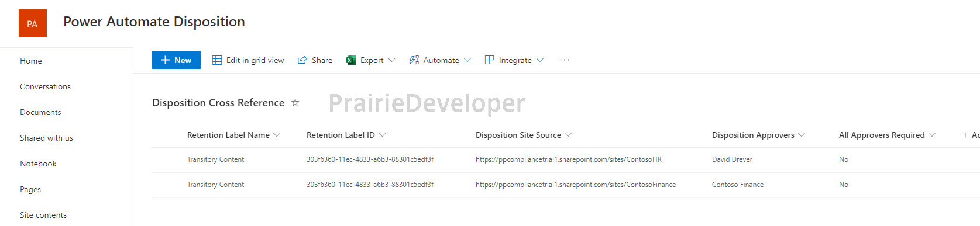Image resolution: width=980 pixels, height=226 pixels.
Task: Expand the Automate dropdown chevron
Action: tap(467, 60)
